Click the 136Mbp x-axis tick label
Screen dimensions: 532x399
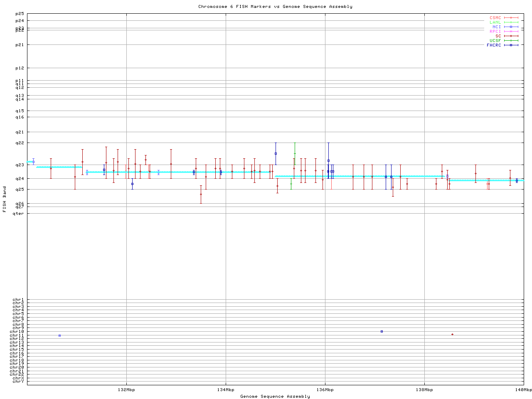coord(325,390)
